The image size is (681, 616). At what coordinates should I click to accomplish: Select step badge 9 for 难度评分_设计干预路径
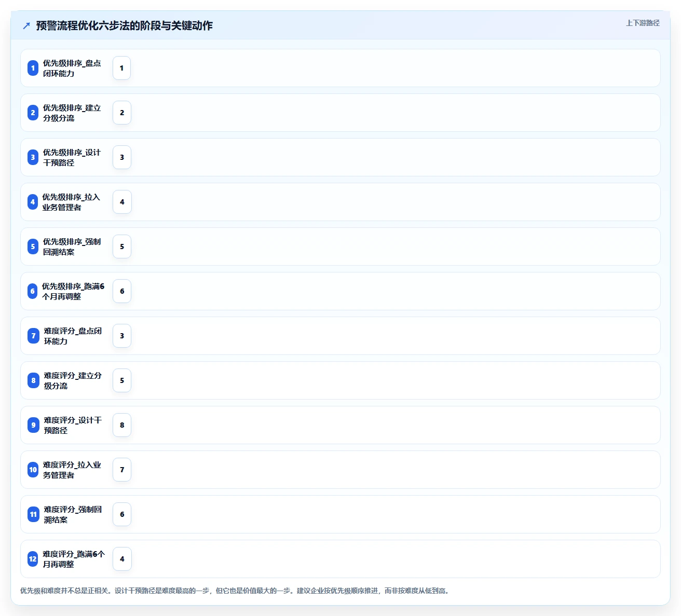point(33,425)
